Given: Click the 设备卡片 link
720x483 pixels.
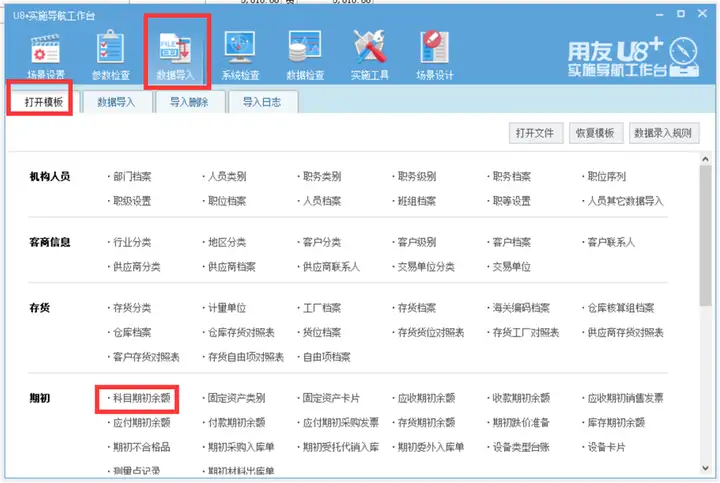Looking at the screenshot, I should (x=607, y=447).
